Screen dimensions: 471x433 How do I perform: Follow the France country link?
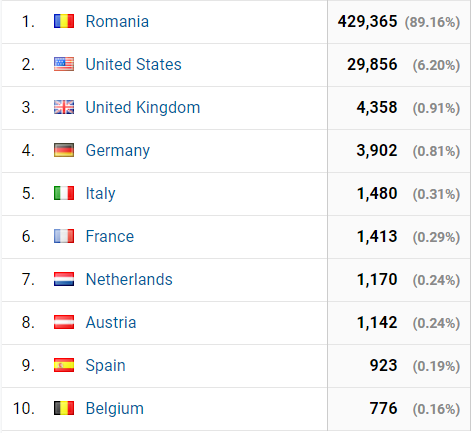110,236
